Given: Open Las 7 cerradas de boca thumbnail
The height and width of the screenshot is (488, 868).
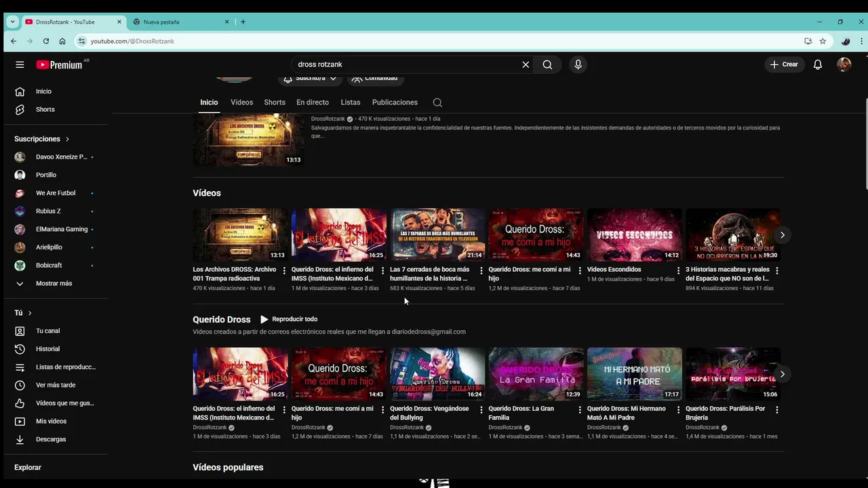Looking at the screenshot, I should point(437,235).
